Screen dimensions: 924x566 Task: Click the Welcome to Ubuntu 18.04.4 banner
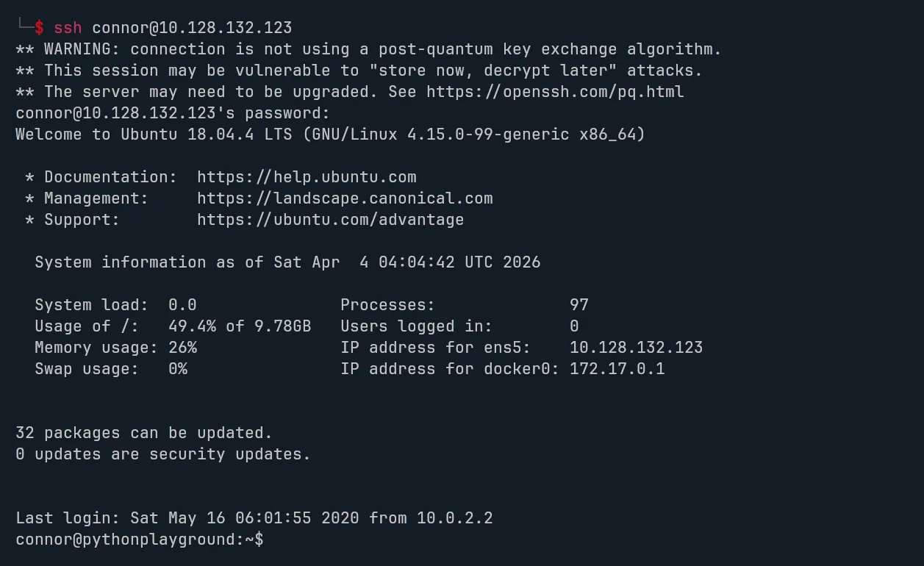point(330,135)
